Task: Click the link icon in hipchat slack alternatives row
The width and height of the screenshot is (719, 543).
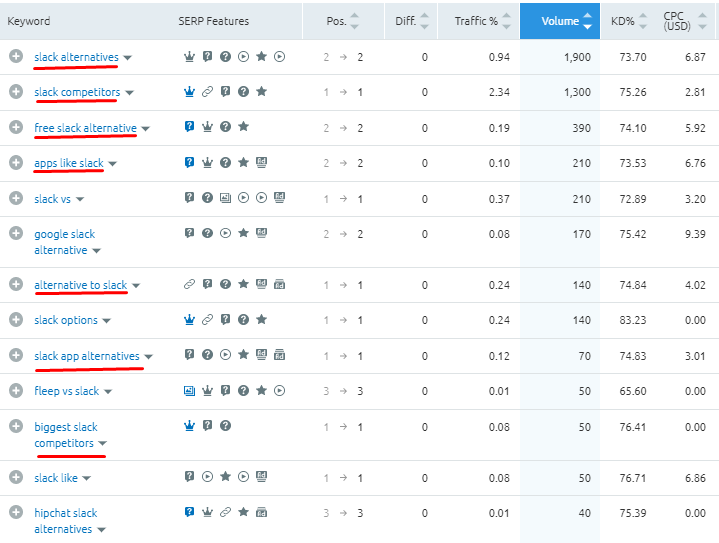Action: click(225, 512)
